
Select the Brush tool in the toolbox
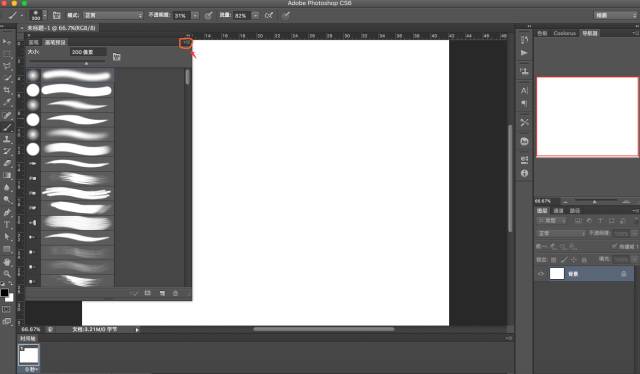pos(7,127)
